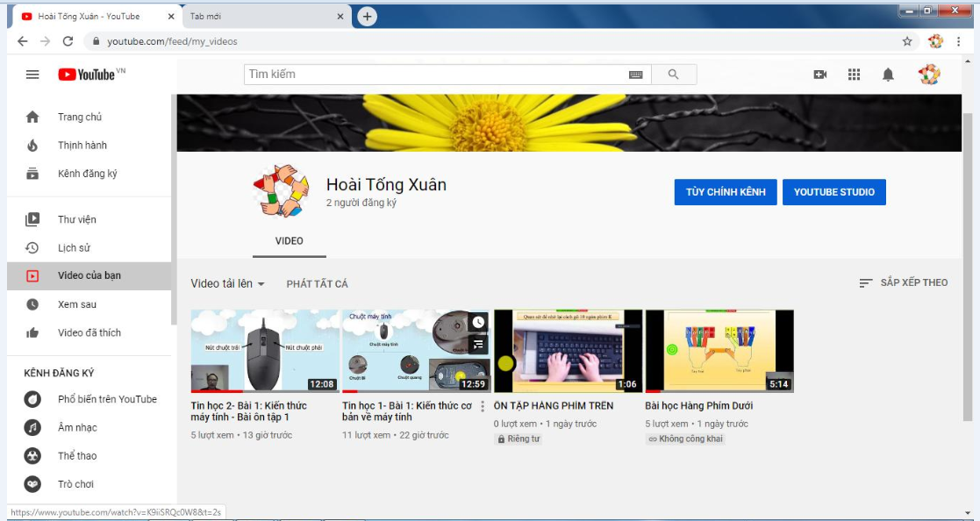Image resolution: width=980 pixels, height=521 pixels.
Task: Switch to the Tab mới browser tab
Action: point(266,17)
